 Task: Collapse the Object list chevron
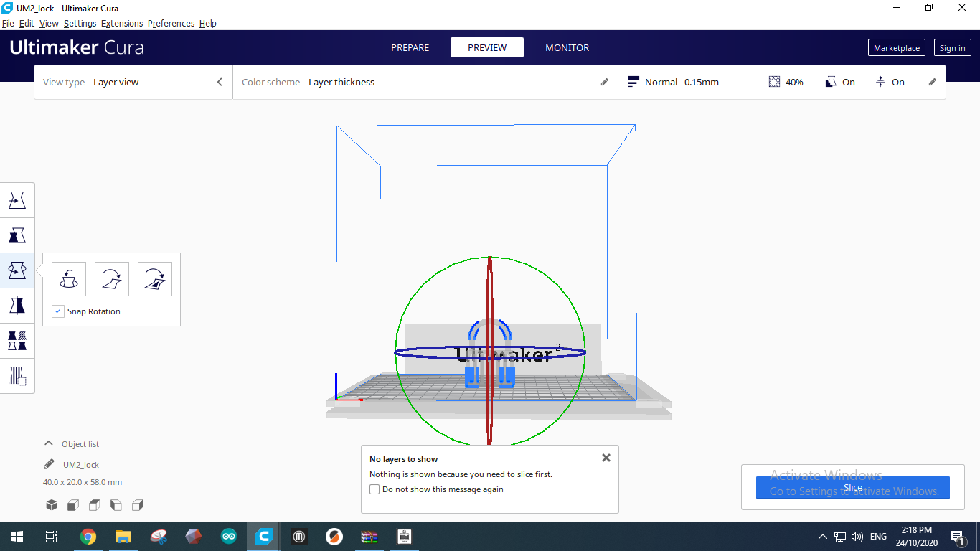49,443
